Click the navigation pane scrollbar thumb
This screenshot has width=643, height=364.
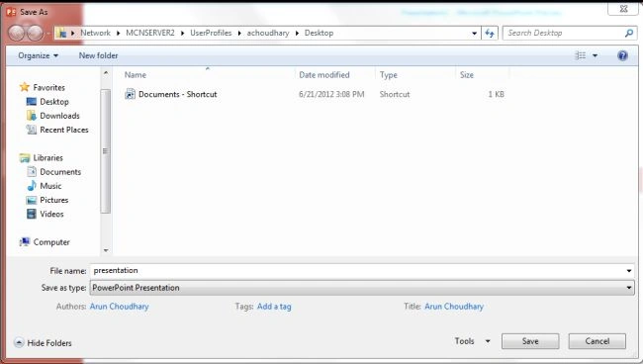pyautogui.click(x=106, y=151)
